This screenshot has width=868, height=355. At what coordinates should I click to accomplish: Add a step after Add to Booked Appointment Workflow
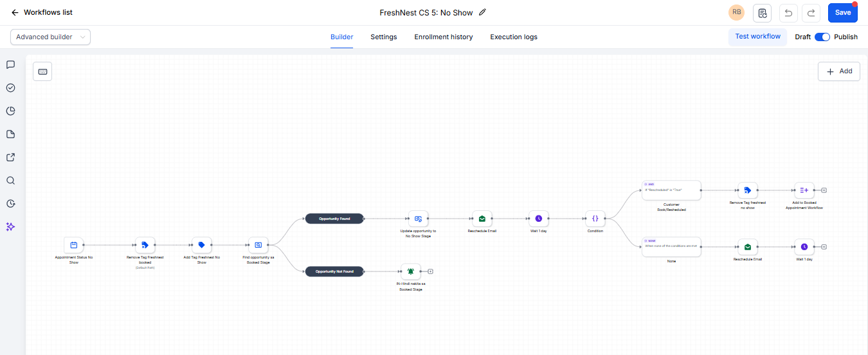coord(824,190)
